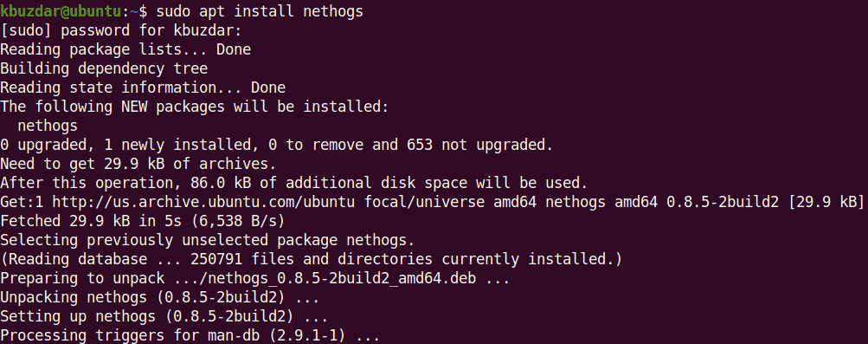Click the 'Building dependency tree' line
This screenshot has width=868, height=344.
(x=104, y=68)
